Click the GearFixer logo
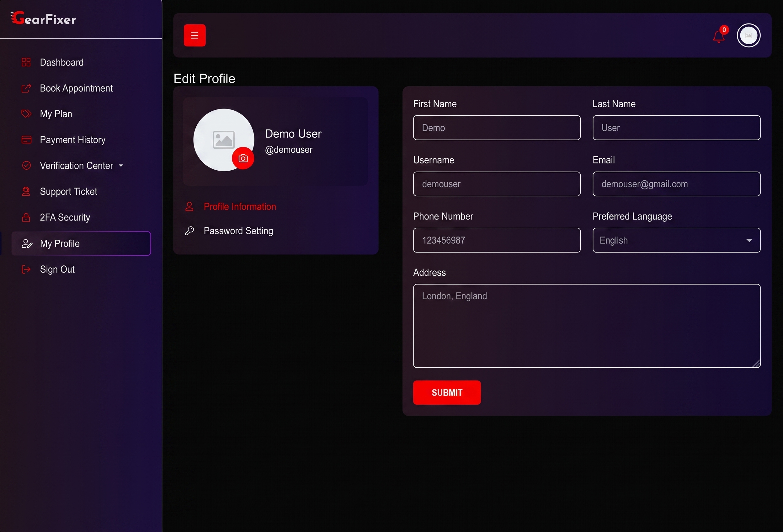This screenshot has width=783, height=532. tap(43, 18)
